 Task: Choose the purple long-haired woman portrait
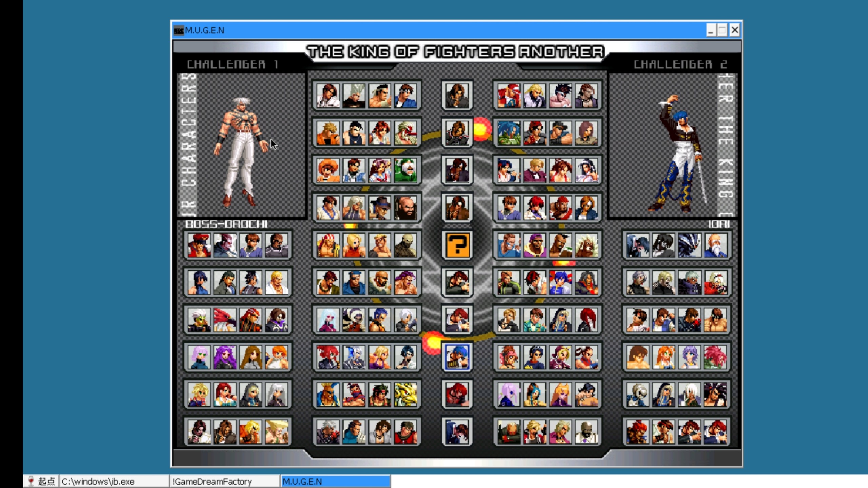(x=224, y=357)
